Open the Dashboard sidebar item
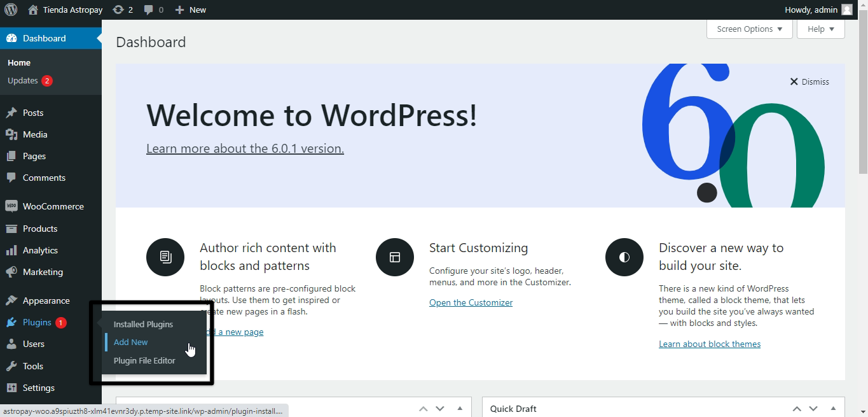Screen dimensions: 868x417 [51, 38]
